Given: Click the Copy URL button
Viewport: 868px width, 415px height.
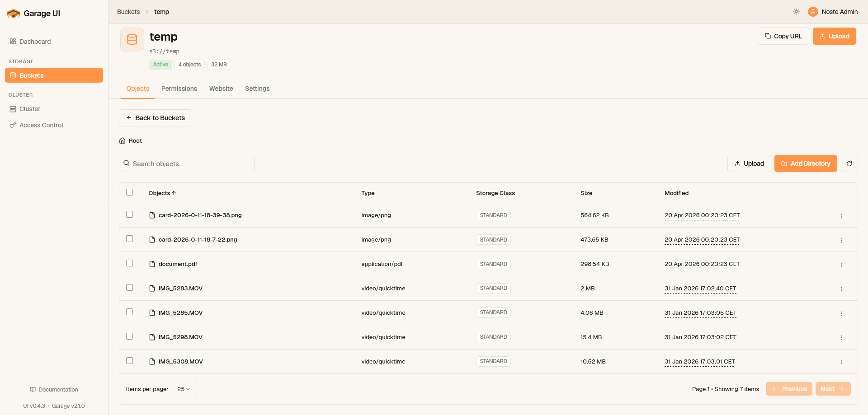Looking at the screenshot, I should coord(783,36).
